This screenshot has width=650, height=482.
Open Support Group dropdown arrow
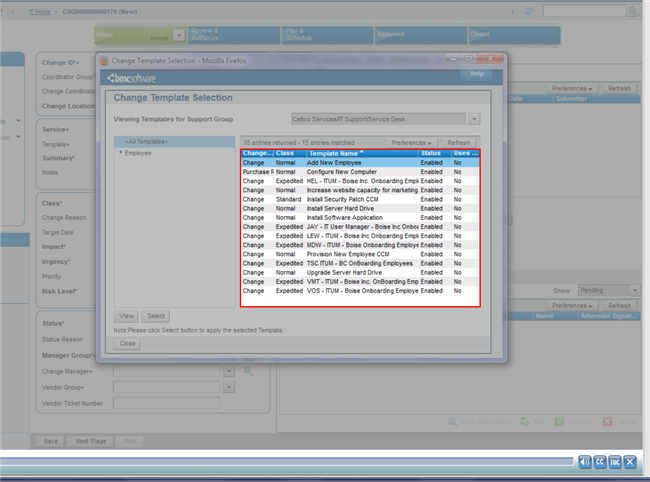coord(474,119)
